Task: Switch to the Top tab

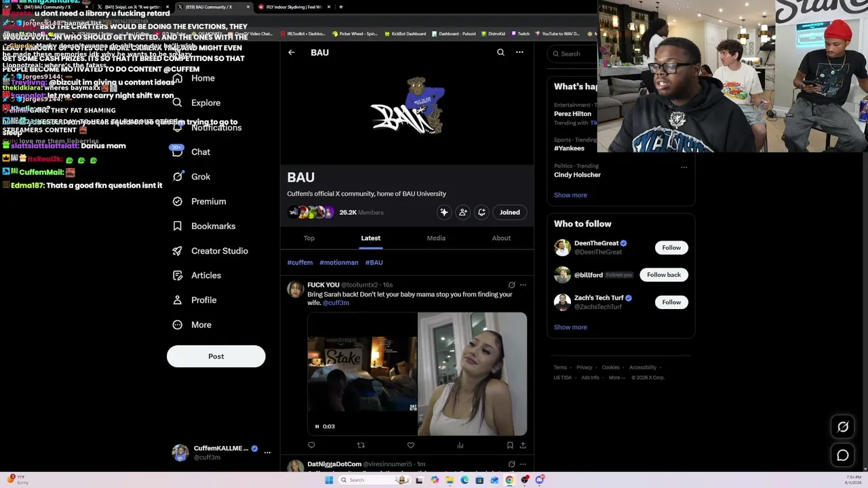Action: coord(309,238)
